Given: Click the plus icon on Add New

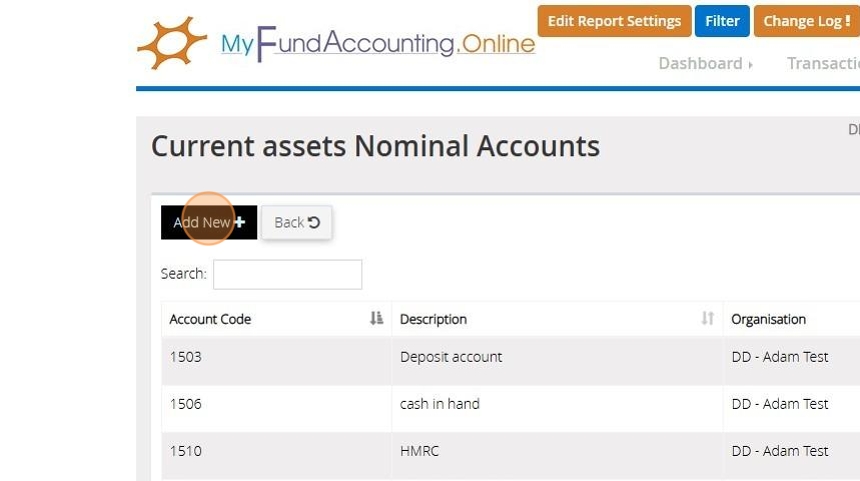Looking at the screenshot, I should pyautogui.click(x=239, y=222).
